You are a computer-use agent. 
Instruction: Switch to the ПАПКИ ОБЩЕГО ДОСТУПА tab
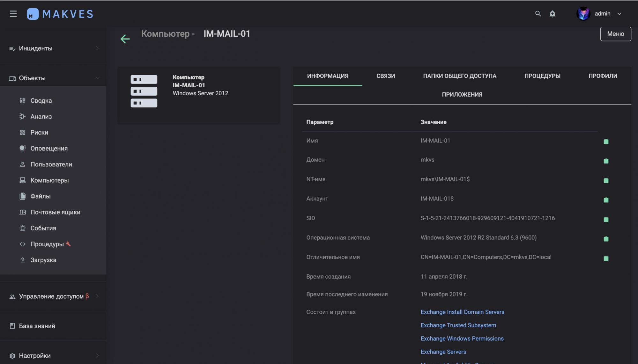click(x=459, y=76)
